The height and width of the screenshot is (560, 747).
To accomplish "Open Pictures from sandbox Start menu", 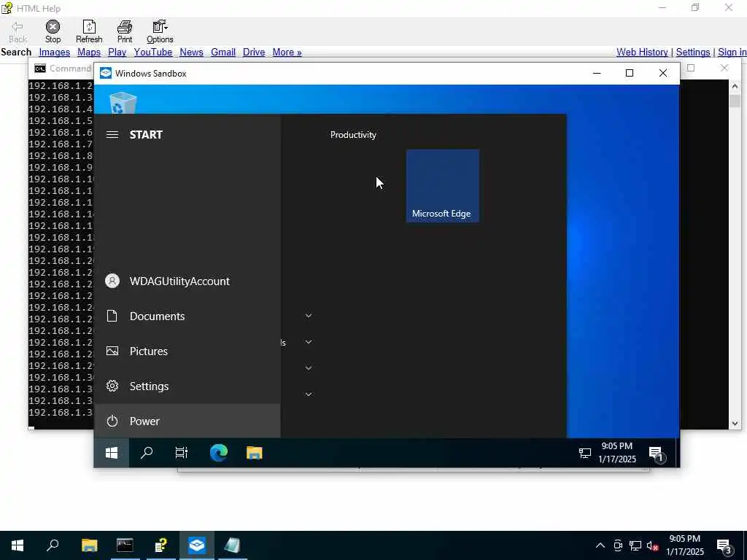I will coord(187,351).
